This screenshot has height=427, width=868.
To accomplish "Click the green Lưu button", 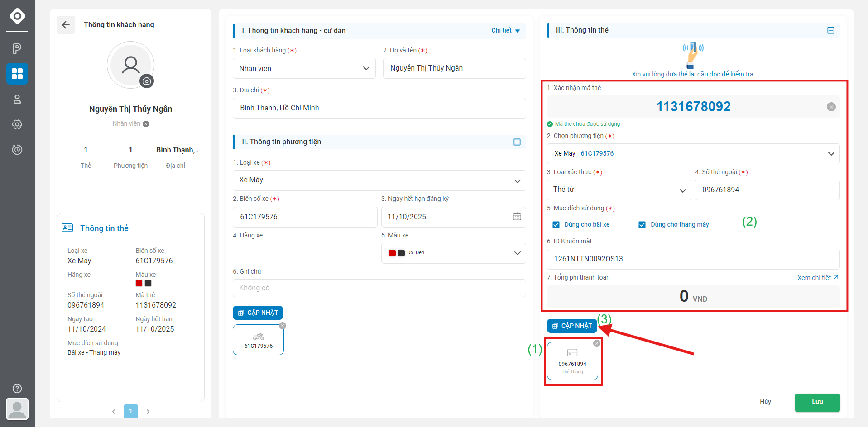I will point(817,402).
